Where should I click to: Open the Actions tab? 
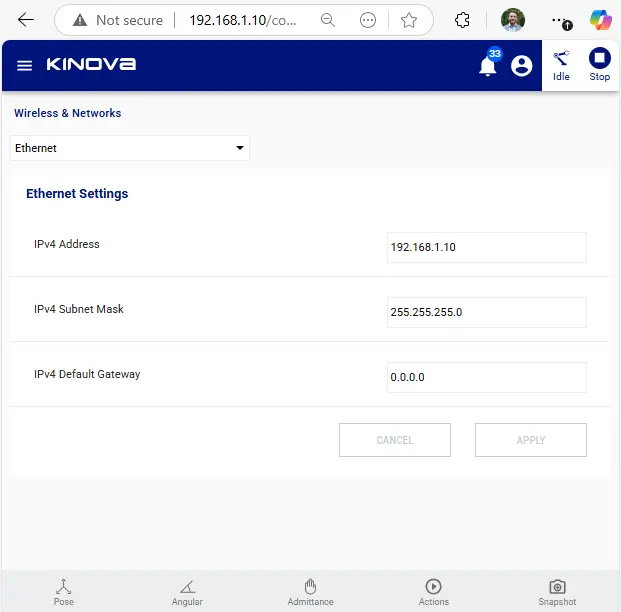434,592
